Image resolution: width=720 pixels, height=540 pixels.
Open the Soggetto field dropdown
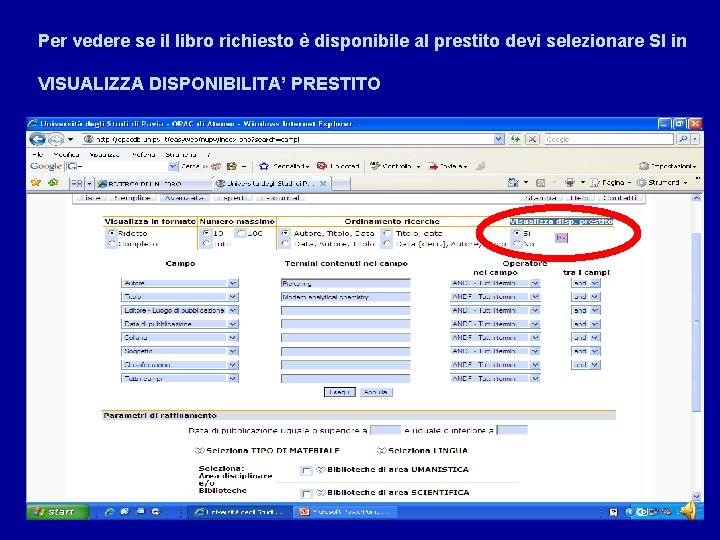tap(233, 351)
